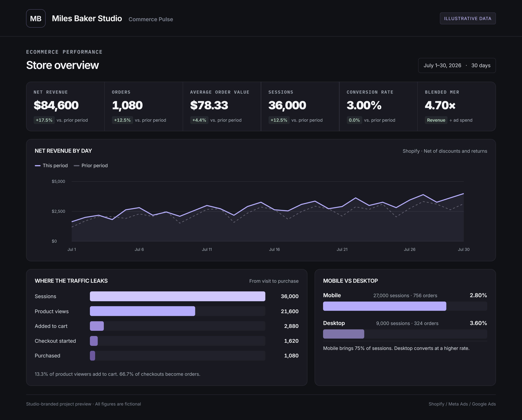
Task: Toggle the This period legend entry
Action: [x=51, y=166]
